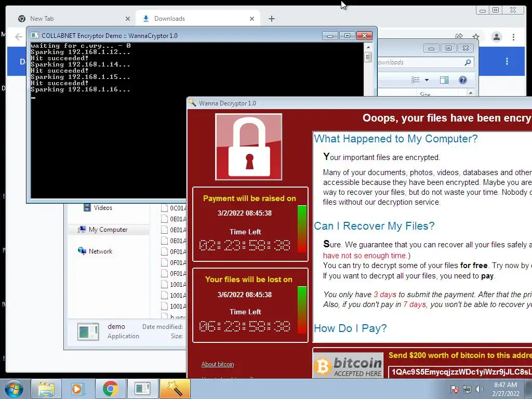Image resolution: width=532 pixels, height=399 pixels.
Task: Click the bitcoin accepted here logo
Action: 348,365
